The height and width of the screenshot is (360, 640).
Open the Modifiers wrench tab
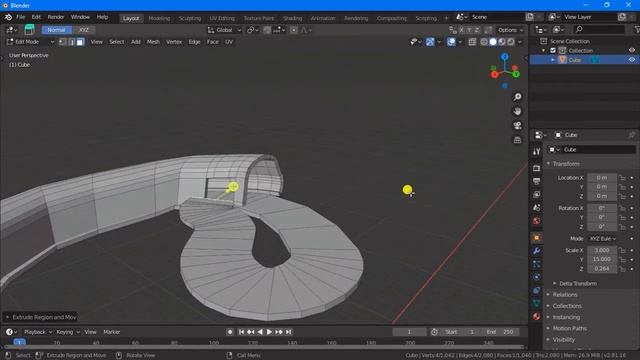click(536, 251)
